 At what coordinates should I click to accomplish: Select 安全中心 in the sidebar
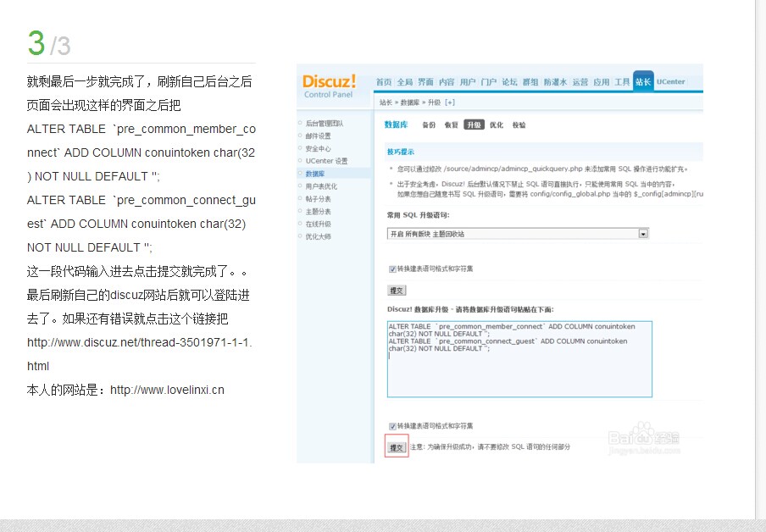(x=317, y=149)
